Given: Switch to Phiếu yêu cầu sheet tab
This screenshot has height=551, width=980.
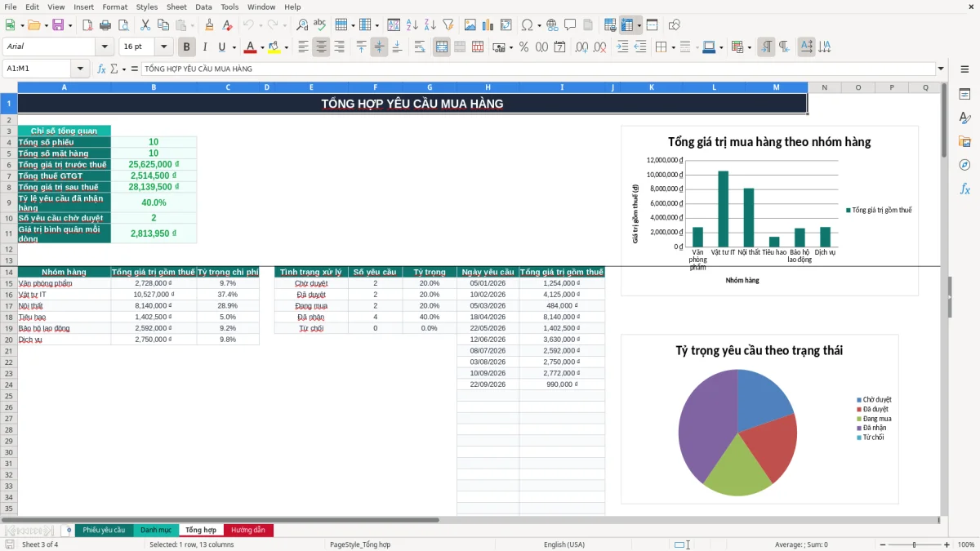Looking at the screenshot, I should point(104,530).
